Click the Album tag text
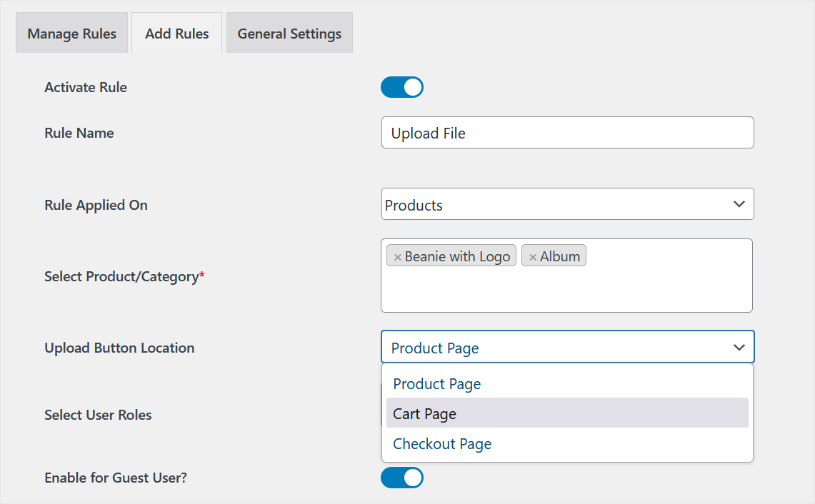 point(560,257)
